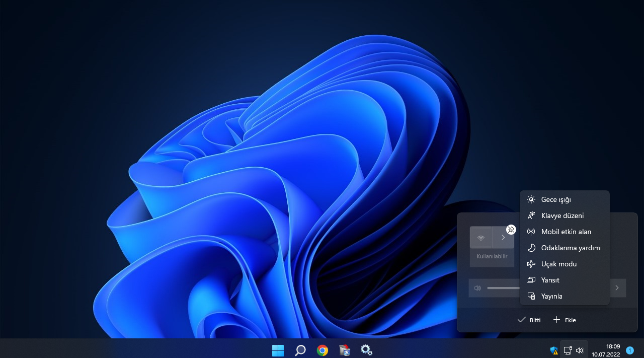Open the Windows Start menu

(277, 350)
